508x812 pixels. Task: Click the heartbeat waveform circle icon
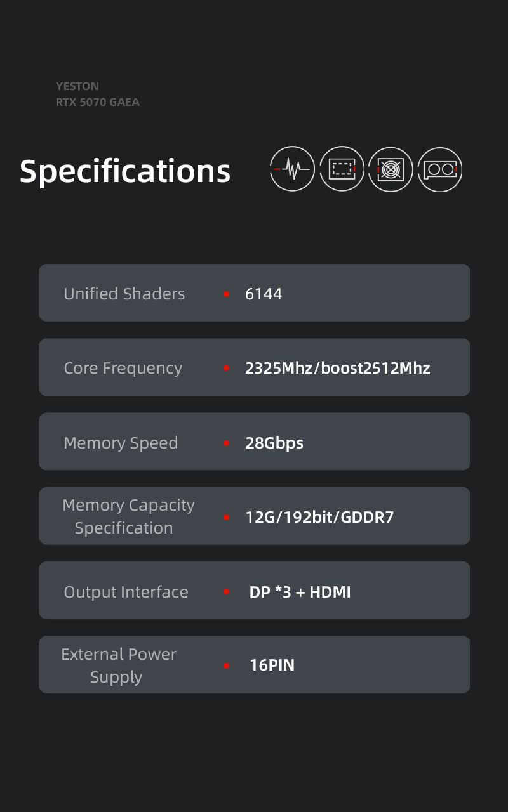[x=292, y=169]
